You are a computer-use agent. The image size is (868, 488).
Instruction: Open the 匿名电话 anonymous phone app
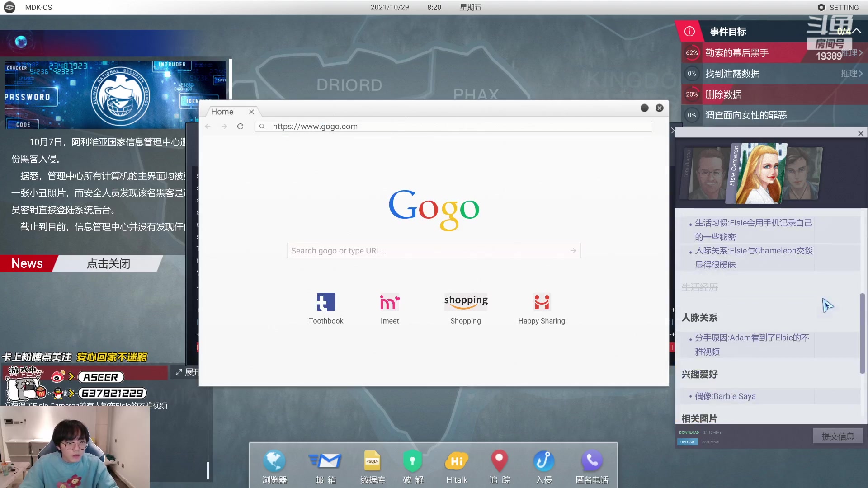point(591,462)
